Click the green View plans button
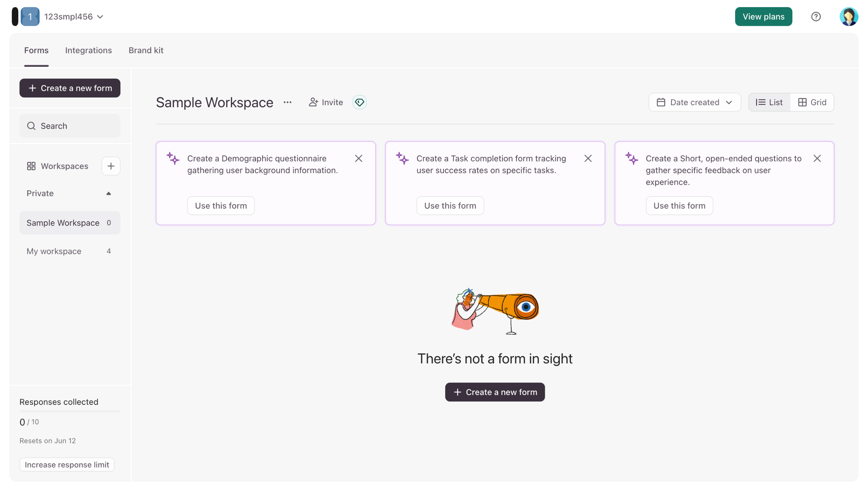 pos(763,17)
